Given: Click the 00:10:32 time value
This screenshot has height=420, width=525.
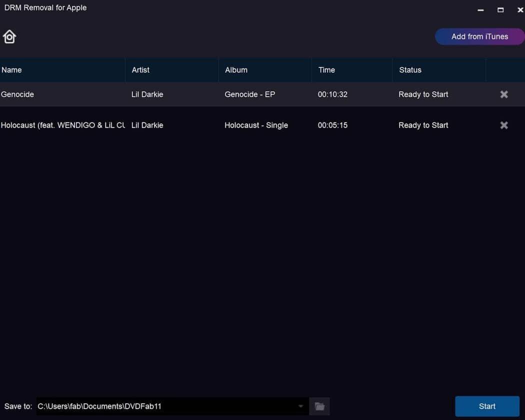Looking at the screenshot, I should click(332, 94).
